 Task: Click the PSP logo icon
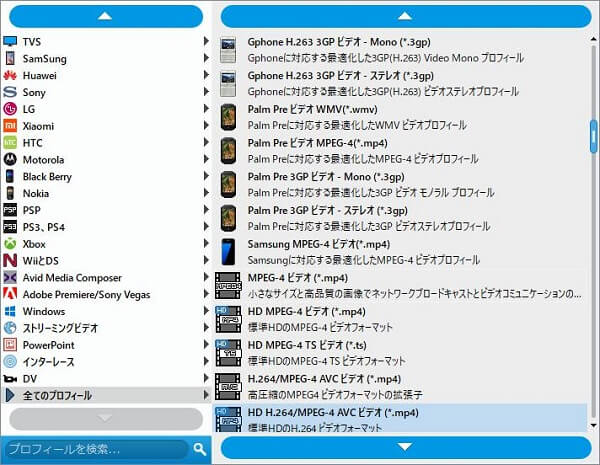point(10,210)
